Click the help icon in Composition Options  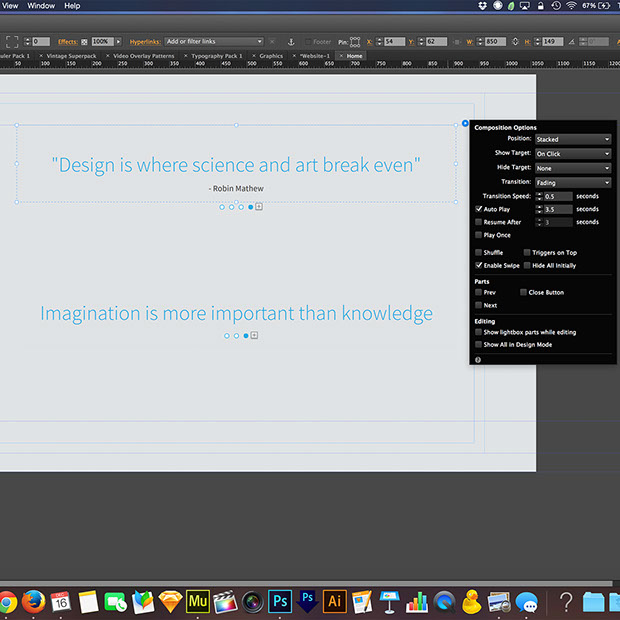coord(478,360)
